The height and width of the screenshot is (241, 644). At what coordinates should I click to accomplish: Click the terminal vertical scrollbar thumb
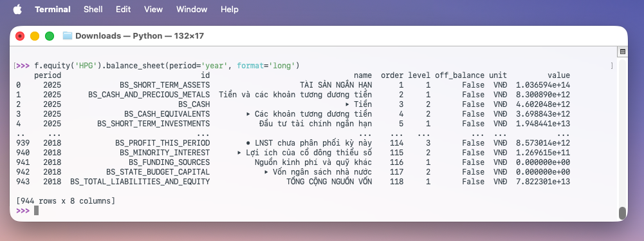click(622, 213)
